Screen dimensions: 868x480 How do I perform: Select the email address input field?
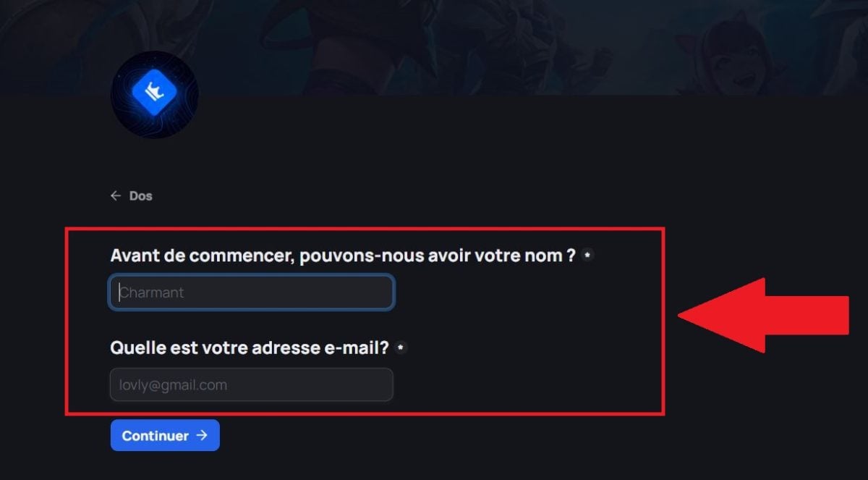pos(252,384)
